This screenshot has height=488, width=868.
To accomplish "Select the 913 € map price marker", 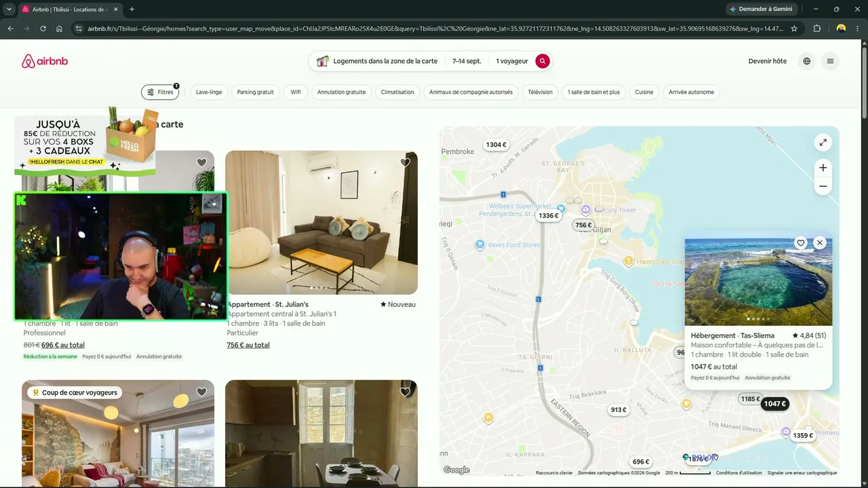I will tap(618, 409).
